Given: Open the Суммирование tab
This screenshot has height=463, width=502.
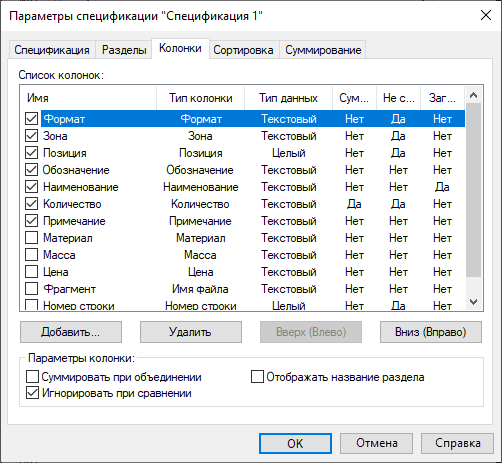Looking at the screenshot, I should point(323,50).
